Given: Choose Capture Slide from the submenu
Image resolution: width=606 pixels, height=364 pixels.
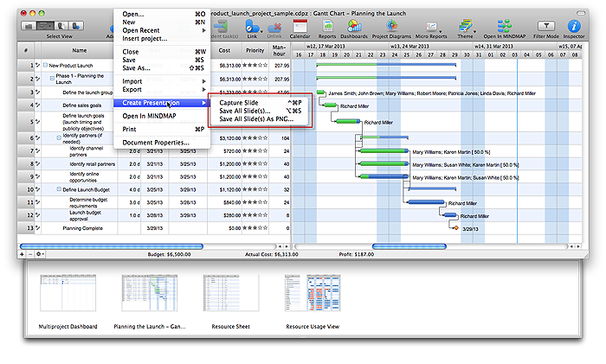Looking at the screenshot, I should 260,103.
